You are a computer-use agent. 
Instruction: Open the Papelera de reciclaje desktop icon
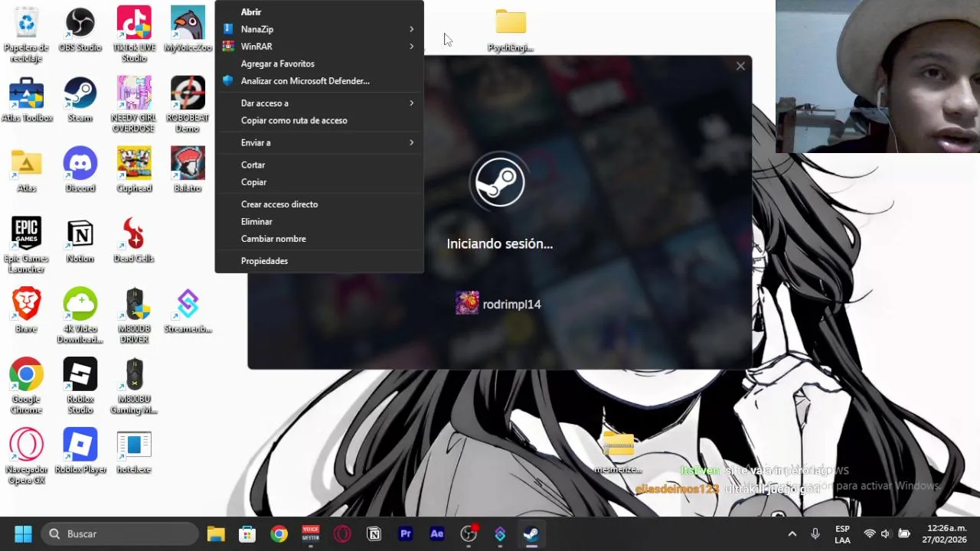click(x=26, y=34)
